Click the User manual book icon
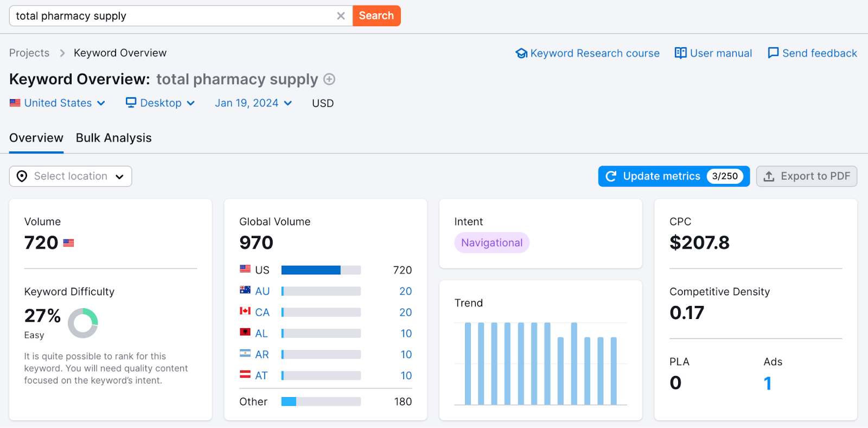This screenshot has width=868, height=428. [x=680, y=53]
